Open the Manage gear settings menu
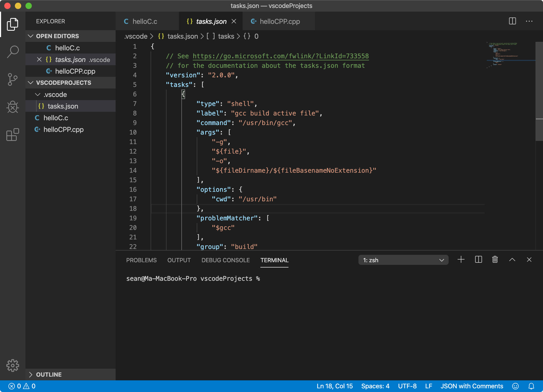The width and height of the screenshot is (543, 392). (x=13, y=366)
